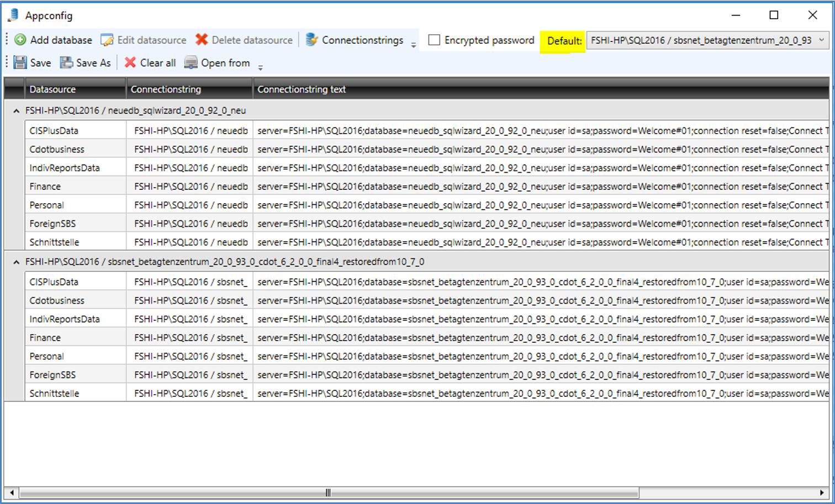Click the Open from label

pyautogui.click(x=225, y=62)
